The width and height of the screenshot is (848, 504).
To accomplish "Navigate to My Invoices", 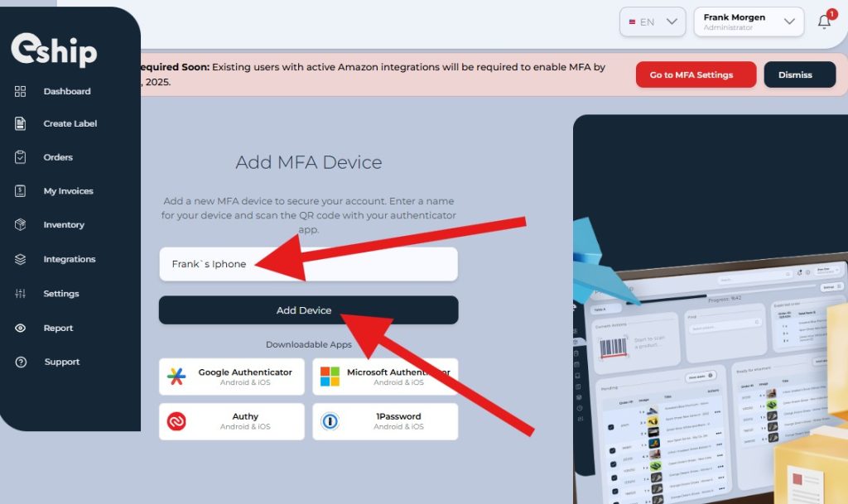I will pos(68,190).
